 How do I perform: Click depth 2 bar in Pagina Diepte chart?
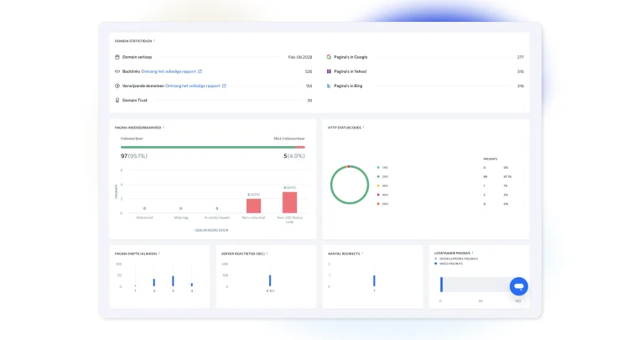154,282
